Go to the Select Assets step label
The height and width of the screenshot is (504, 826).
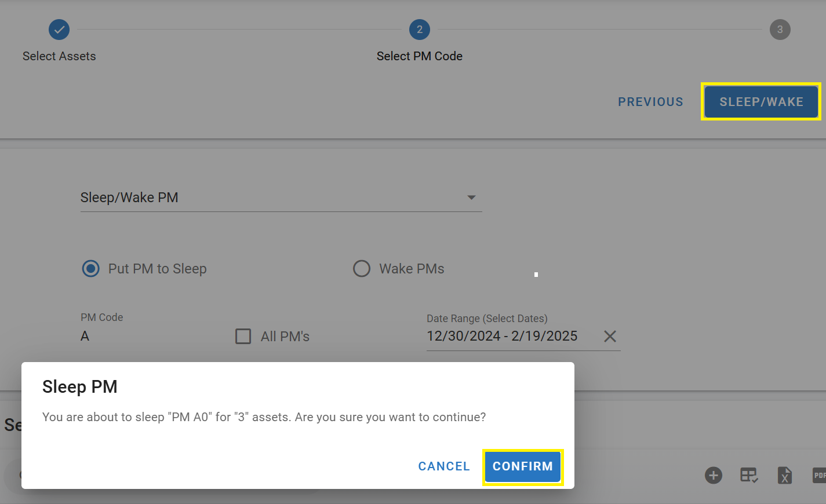(59, 56)
